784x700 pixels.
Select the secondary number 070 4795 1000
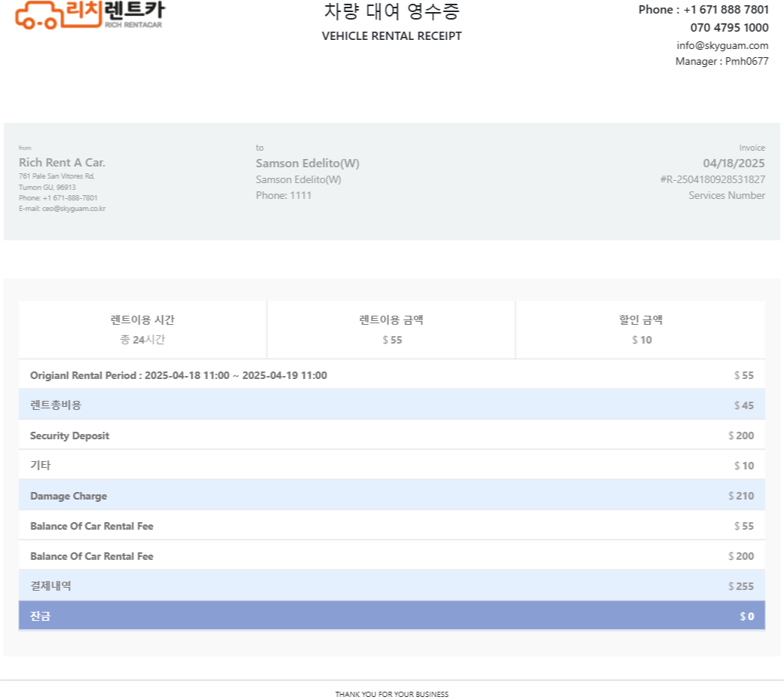[x=729, y=27]
